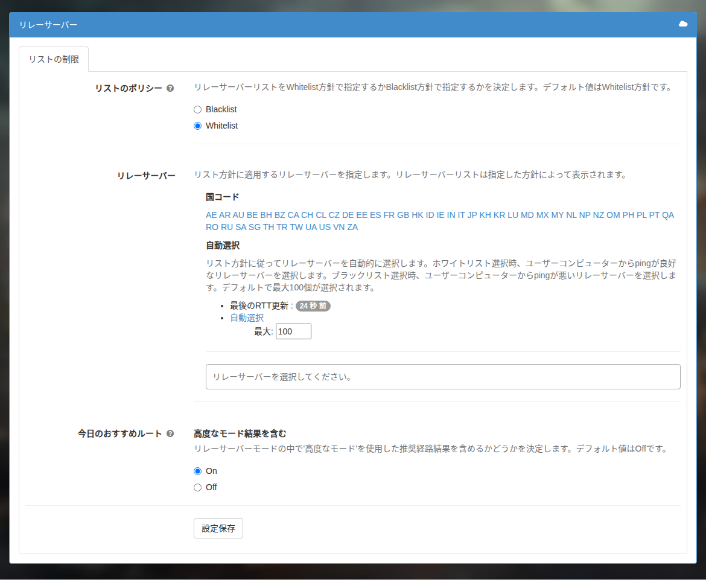Choose country code CA
This screenshot has height=588, width=706.
click(293, 215)
